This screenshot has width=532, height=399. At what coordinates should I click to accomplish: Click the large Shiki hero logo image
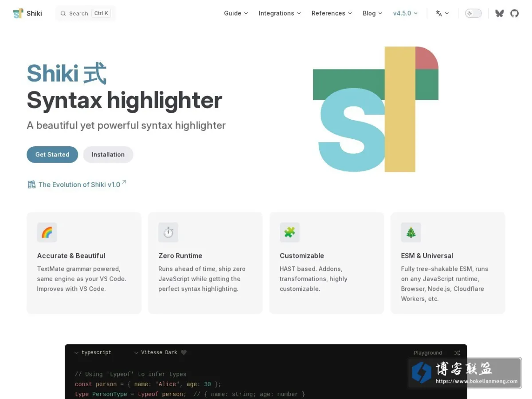click(x=376, y=109)
